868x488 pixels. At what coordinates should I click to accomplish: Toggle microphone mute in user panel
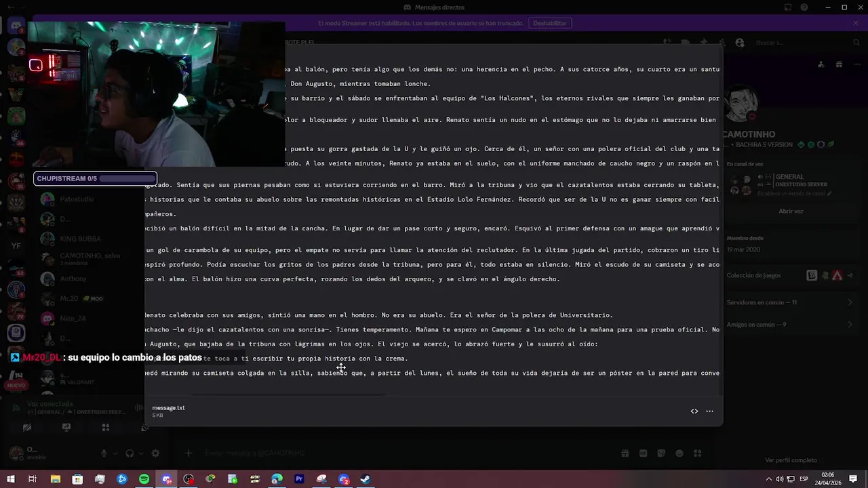pos(104,453)
